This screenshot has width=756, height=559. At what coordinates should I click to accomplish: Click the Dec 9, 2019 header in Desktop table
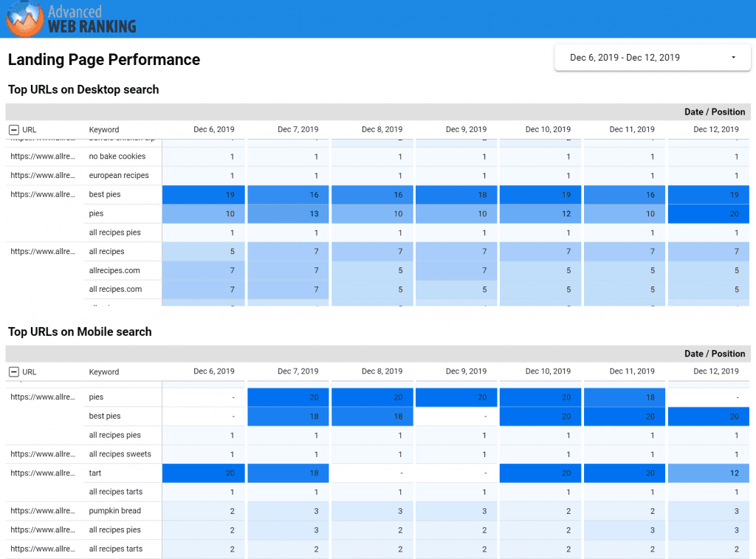tap(466, 129)
